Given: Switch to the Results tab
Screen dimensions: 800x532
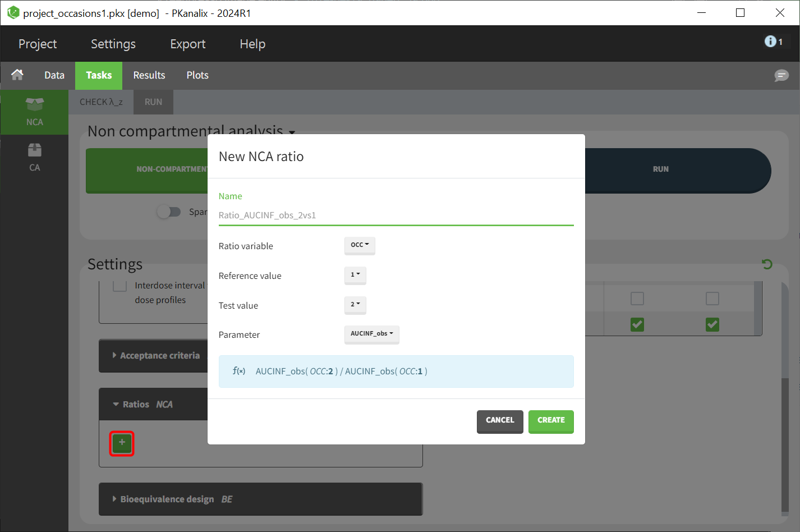Looking at the screenshot, I should click(x=149, y=75).
